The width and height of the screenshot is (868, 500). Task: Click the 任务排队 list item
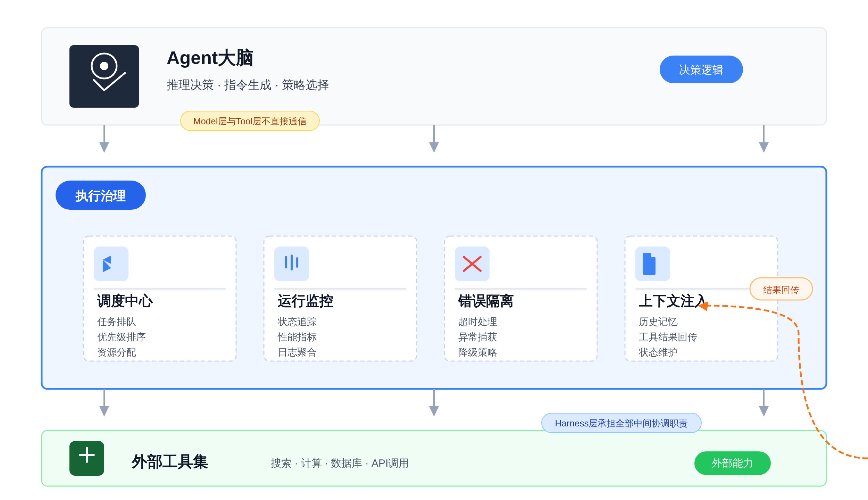point(116,322)
